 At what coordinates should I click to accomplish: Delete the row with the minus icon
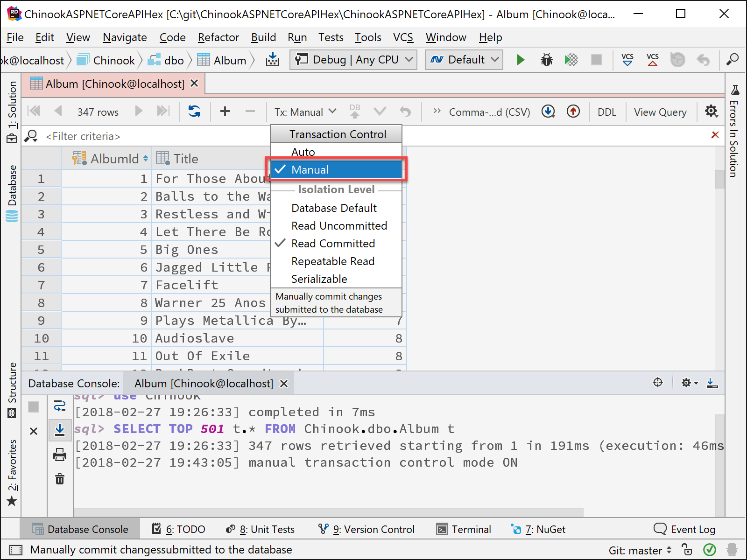point(250,111)
